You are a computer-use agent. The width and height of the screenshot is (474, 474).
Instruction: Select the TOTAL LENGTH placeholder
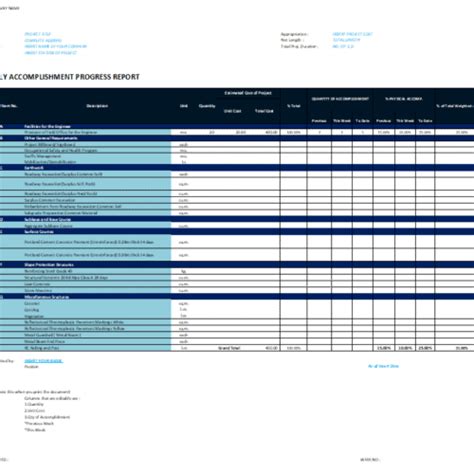[x=346, y=40]
